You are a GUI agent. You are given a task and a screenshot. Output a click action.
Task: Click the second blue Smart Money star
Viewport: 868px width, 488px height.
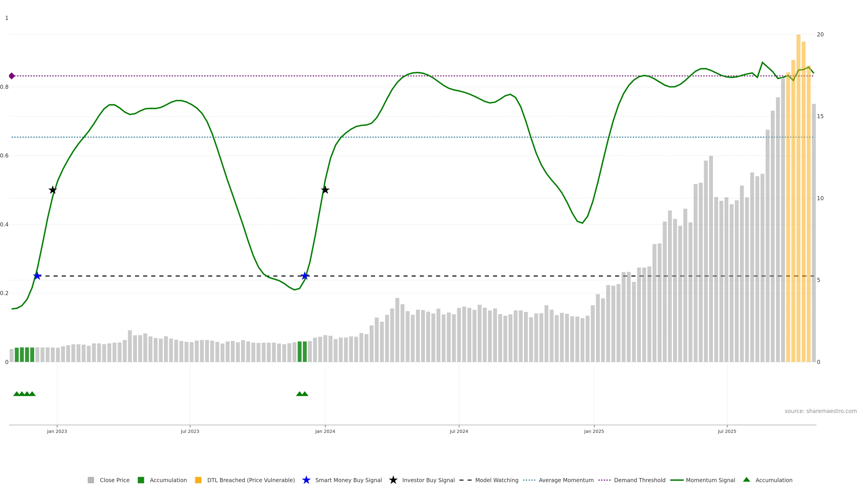305,276
